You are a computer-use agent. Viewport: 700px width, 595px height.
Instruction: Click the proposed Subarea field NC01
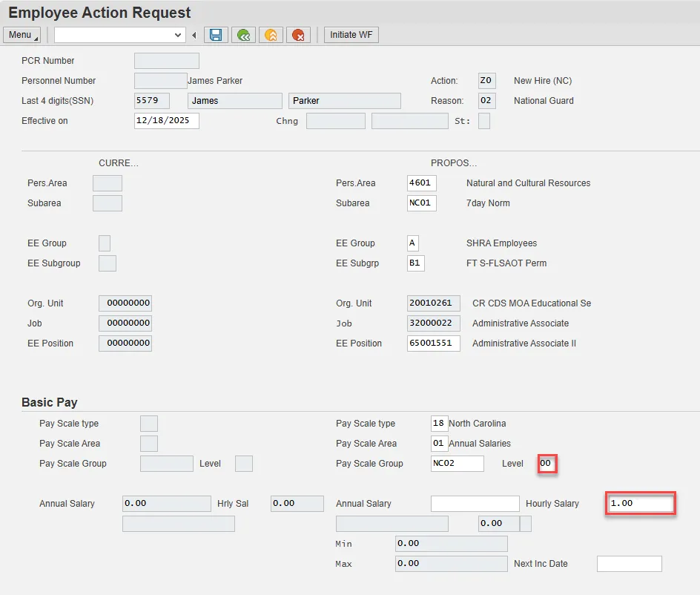422,203
